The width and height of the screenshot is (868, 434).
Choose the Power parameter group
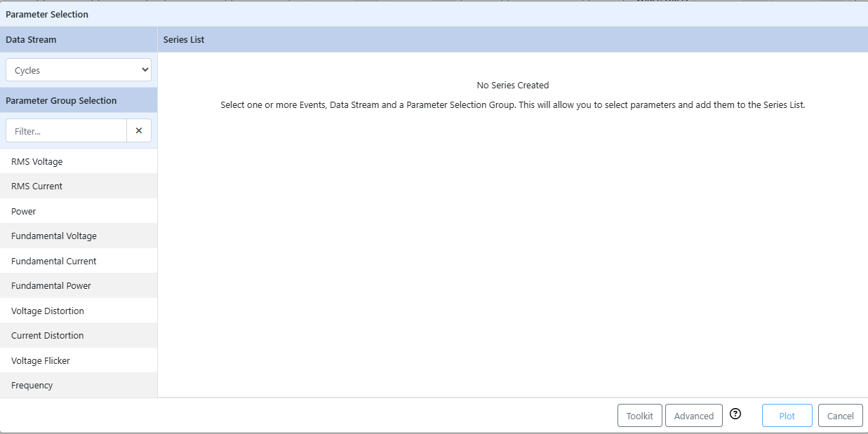pos(79,211)
